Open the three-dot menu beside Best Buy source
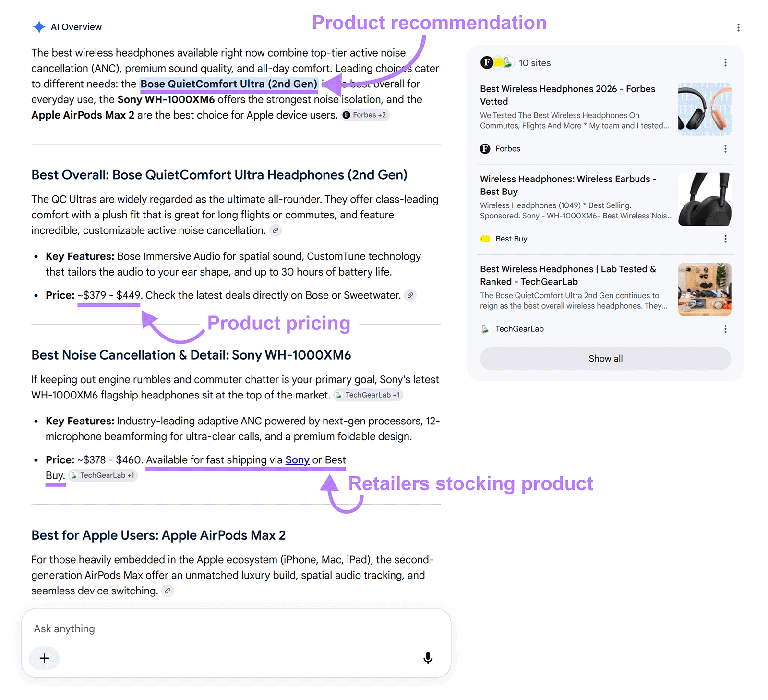Viewport: 768px width, 700px height. coord(725,239)
